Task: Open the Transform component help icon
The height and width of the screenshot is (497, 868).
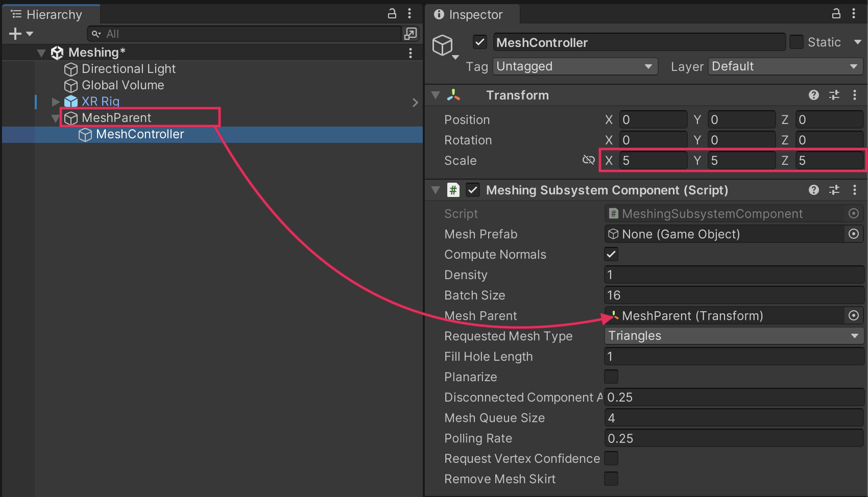Action: click(814, 95)
